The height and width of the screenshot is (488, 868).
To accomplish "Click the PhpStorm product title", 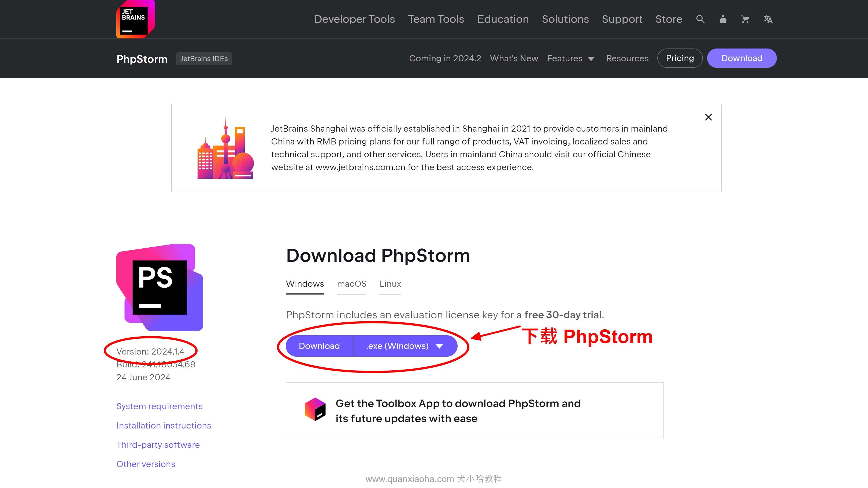I will pyautogui.click(x=142, y=59).
